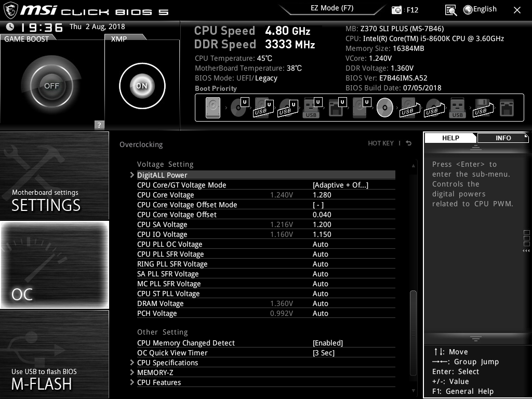Open the SETTINGS motherboard section

coord(55,176)
